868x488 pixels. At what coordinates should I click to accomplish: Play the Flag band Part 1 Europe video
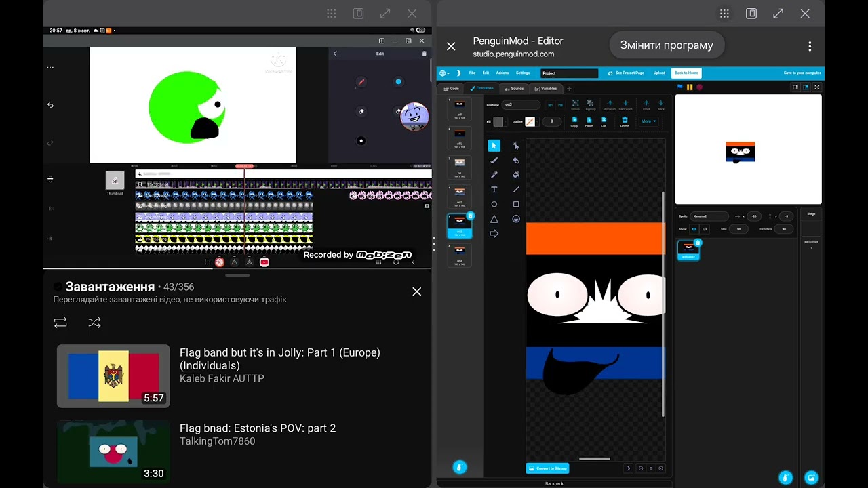pyautogui.click(x=113, y=376)
